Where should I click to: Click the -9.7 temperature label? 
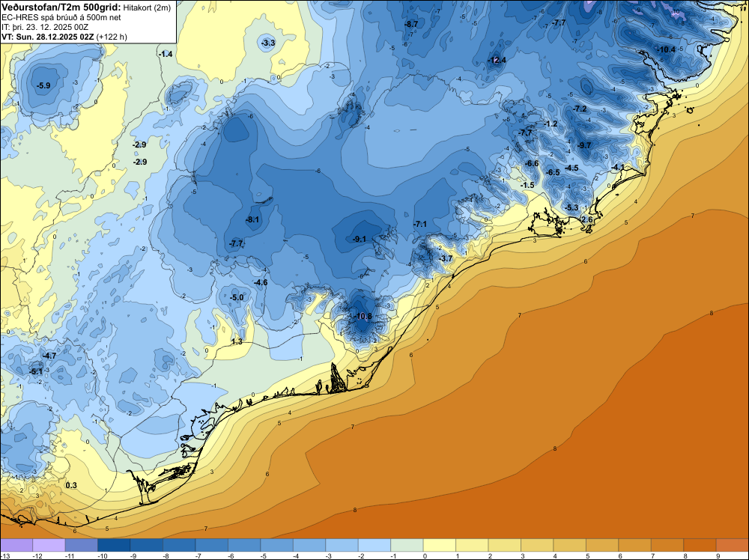pyautogui.click(x=584, y=145)
